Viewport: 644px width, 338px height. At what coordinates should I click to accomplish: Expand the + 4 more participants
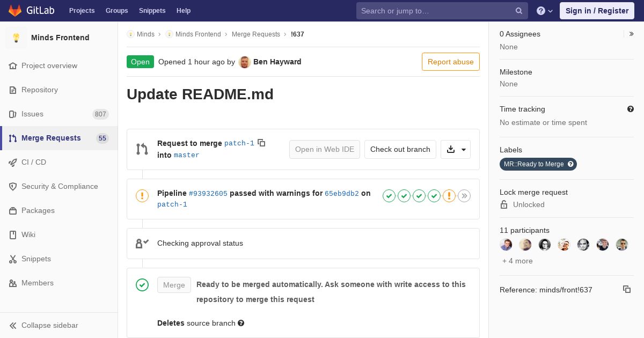pos(517,261)
